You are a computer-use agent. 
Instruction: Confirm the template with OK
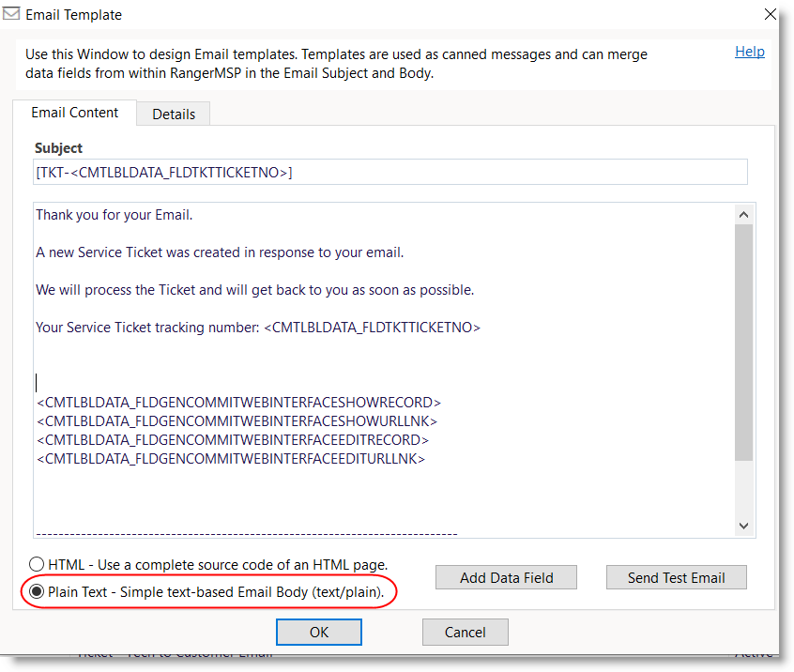[x=318, y=632]
